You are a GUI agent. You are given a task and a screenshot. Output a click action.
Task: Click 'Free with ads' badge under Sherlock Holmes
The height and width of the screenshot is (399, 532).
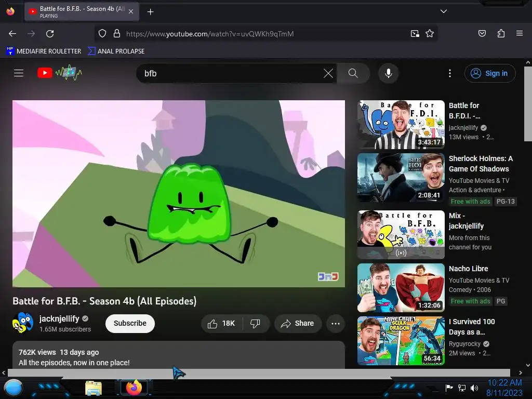(470, 202)
